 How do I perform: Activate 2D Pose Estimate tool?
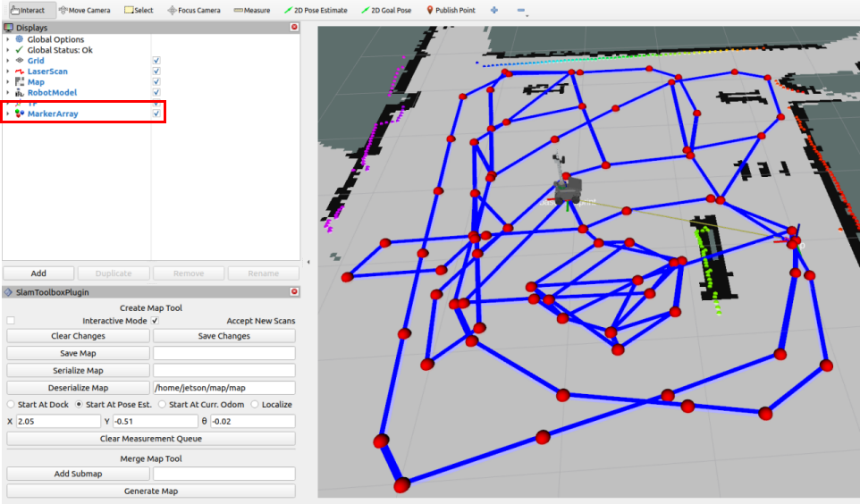pyautogui.click(x=316, y=10)
